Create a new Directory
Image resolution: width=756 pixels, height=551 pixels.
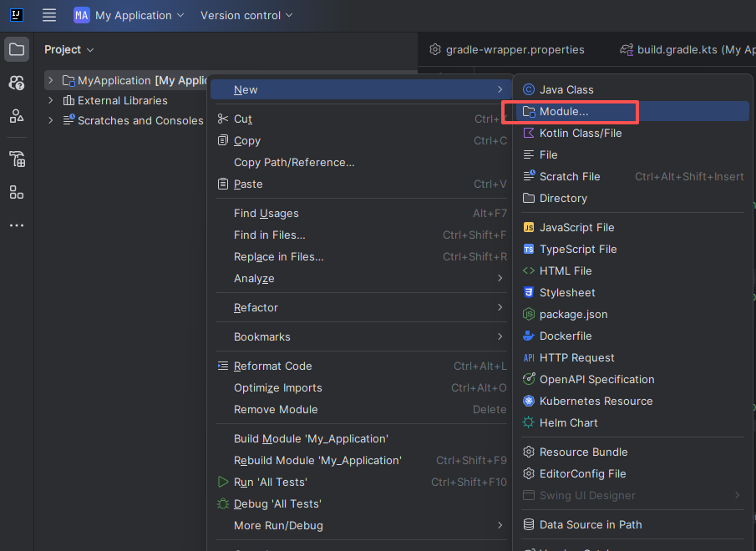pyautogui.click(x=632, y=198)
